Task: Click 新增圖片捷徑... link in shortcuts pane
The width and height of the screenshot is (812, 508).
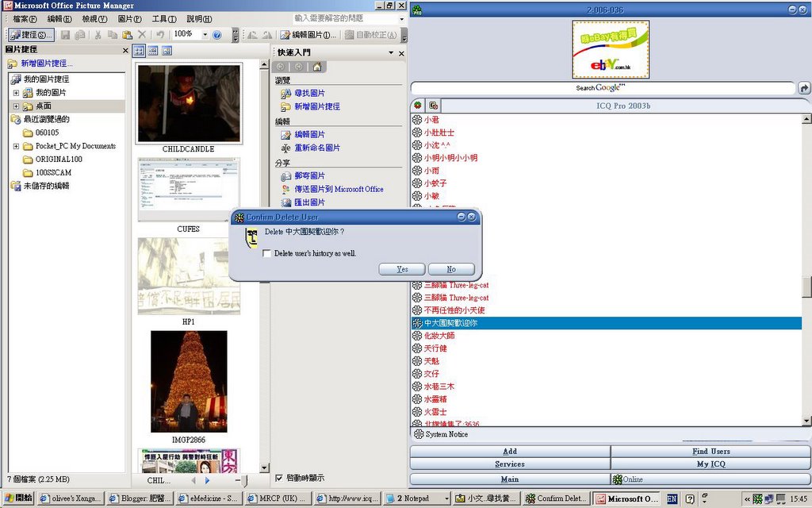Action: (47, 63)
